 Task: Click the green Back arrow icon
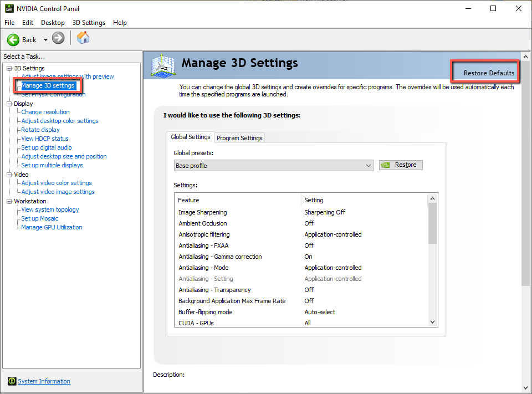pyautogui.click(x=13, y=39)
